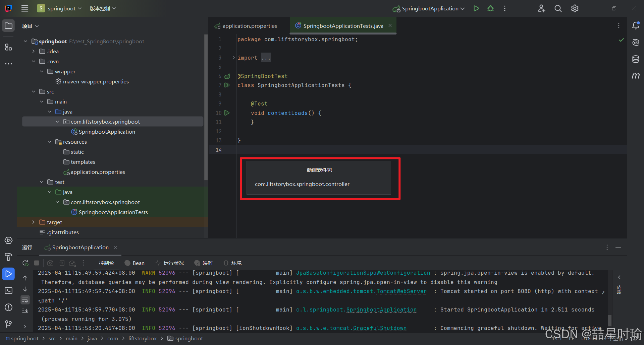Viewport: 644px width, 345px height.
Task: Select SpringbootApplication class in tree
Action: point(107,132)
